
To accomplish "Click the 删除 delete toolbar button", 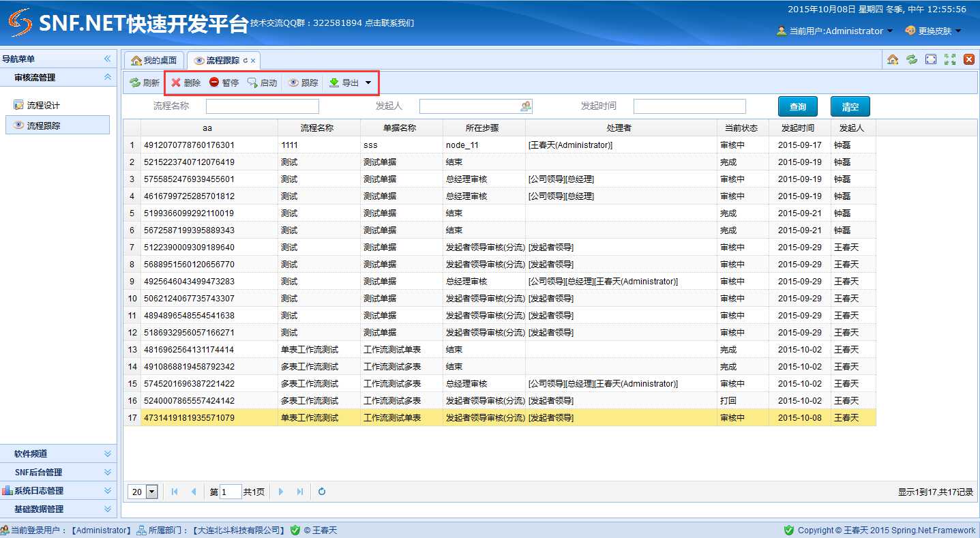I will (x=185, y=83).
